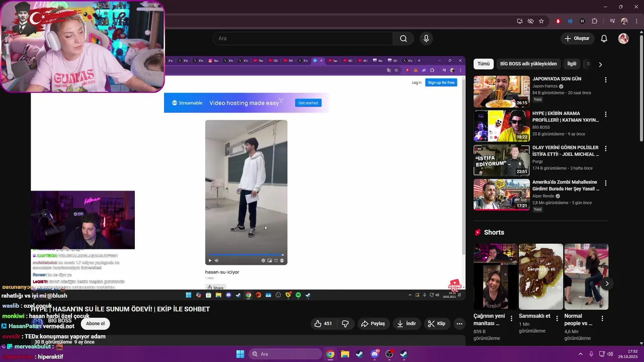Open Japon Hamza channel link
644x362 pixels.
pos(545,86)
